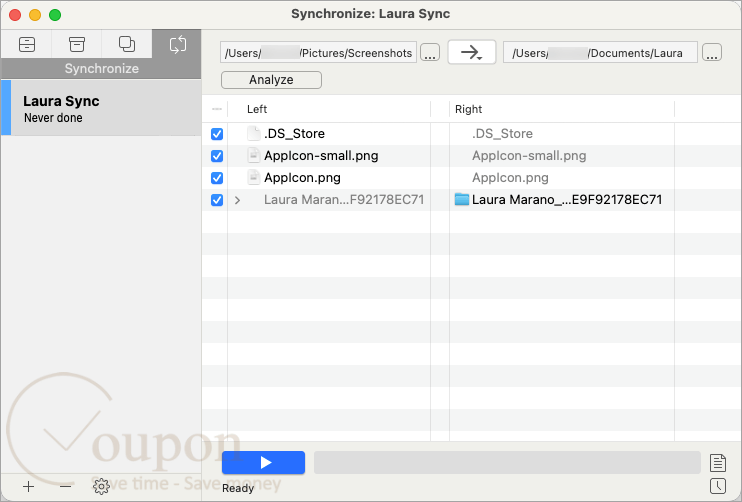Screen dimensions: 742x502
Task: Select left Laura Maran...F92178EC71 entry
Action: 344,200
